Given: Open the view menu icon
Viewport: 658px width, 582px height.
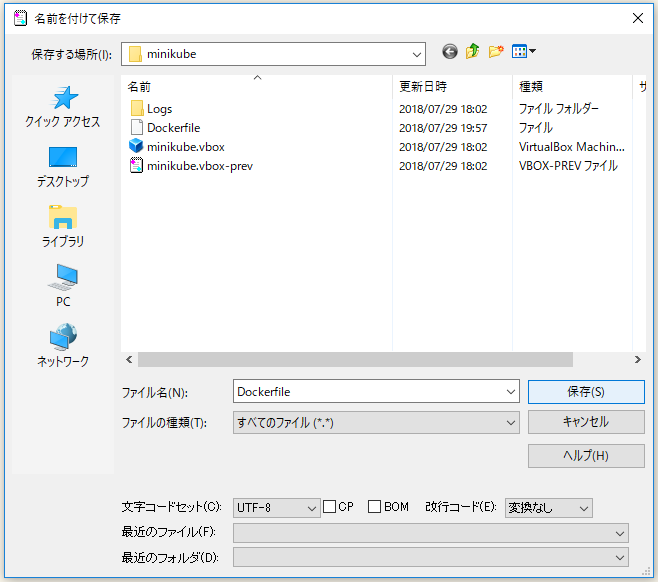Looking at the screenshot, I should click(x=523, y=52).
